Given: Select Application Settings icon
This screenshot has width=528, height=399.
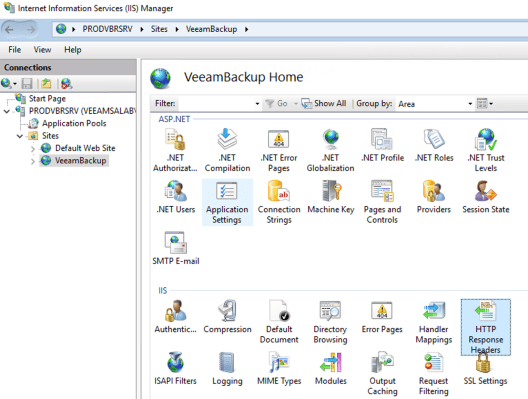Looking at the screenshot, I should tap(227, 202).
